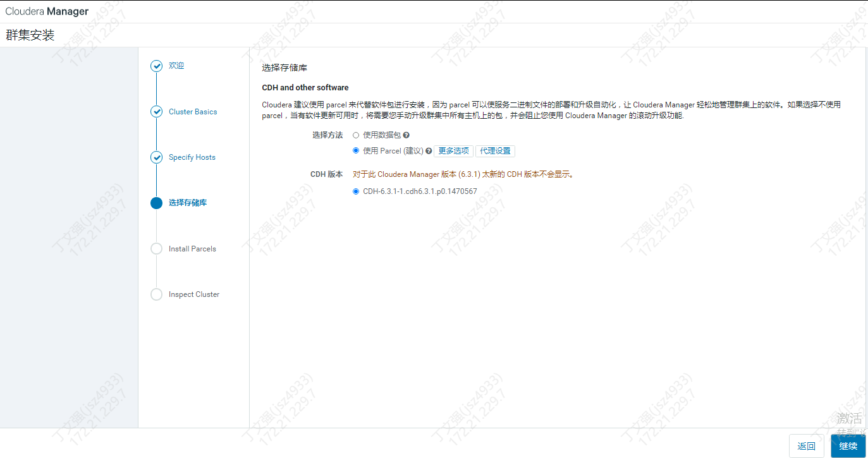Screen dimensions: 868x458
Task: Select the 使用数据包 radio option
Action: click(x=356, y=135)
